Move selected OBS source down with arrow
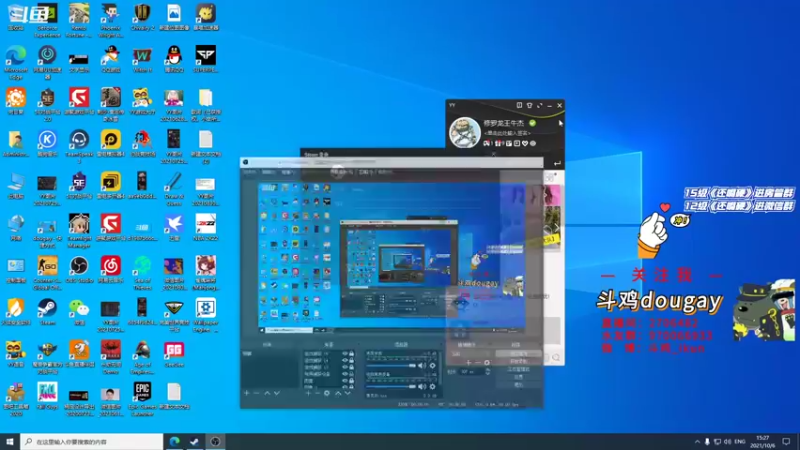 pos(347,393)
